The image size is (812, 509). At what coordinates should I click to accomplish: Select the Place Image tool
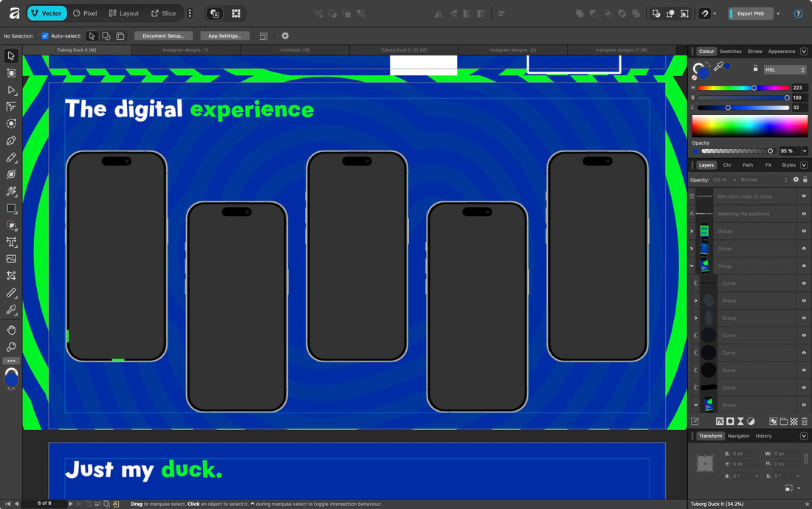click(x=11, y=259)
